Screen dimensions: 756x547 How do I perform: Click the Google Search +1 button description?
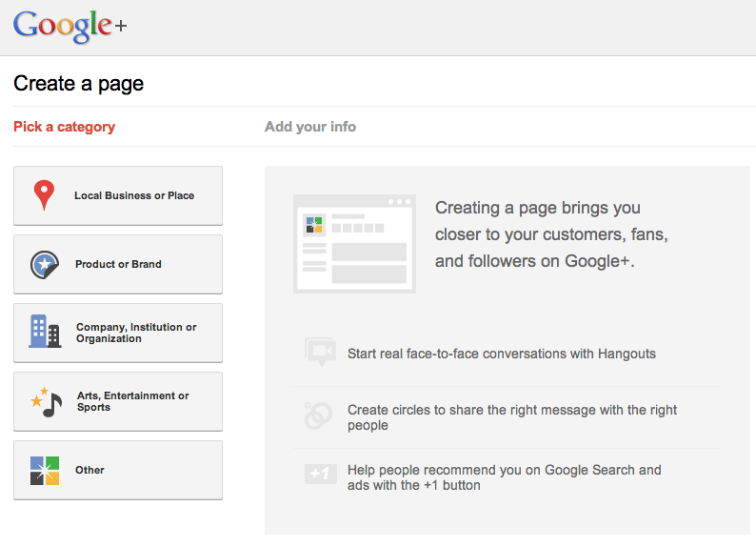pos(504,477)
